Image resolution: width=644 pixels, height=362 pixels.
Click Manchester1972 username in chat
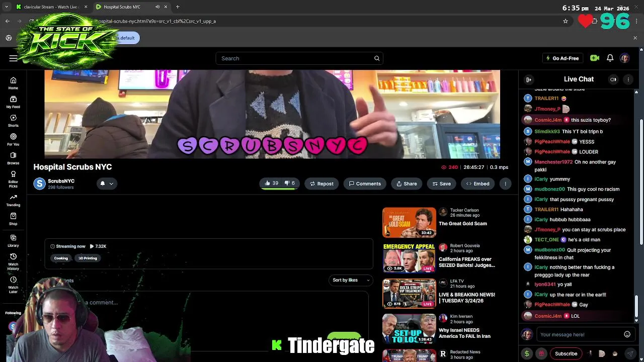(x=553, y=162)
